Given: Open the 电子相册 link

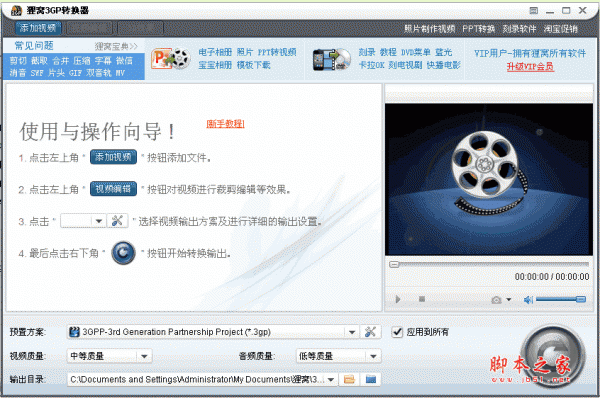Looking at the screenshot, I should (215, 52).
